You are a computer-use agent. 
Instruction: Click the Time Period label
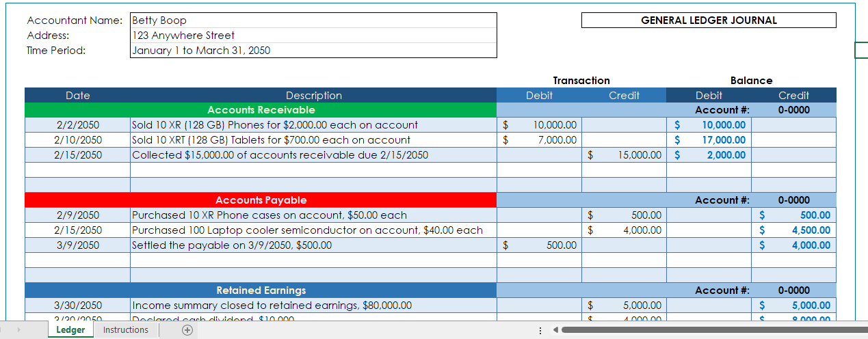[x=56, y=51]
